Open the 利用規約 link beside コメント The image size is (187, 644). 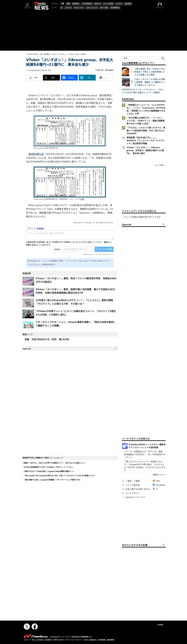[40, 228]
